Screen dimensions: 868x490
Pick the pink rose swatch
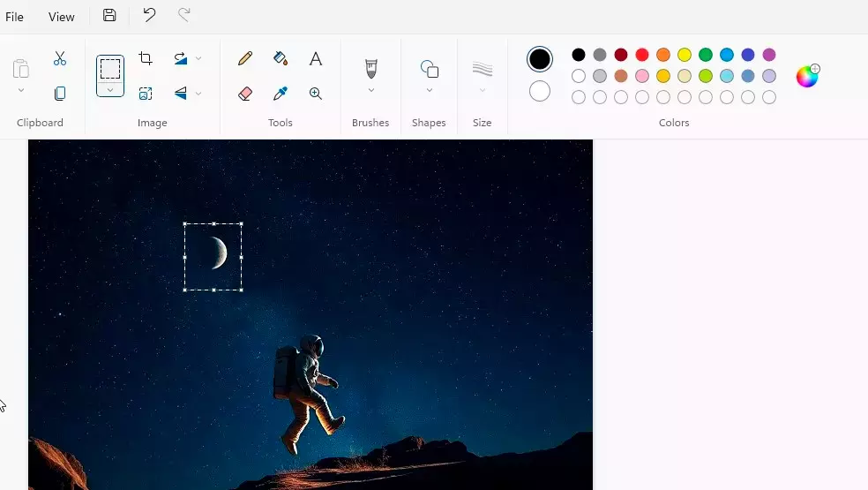(x=642, y=76)
